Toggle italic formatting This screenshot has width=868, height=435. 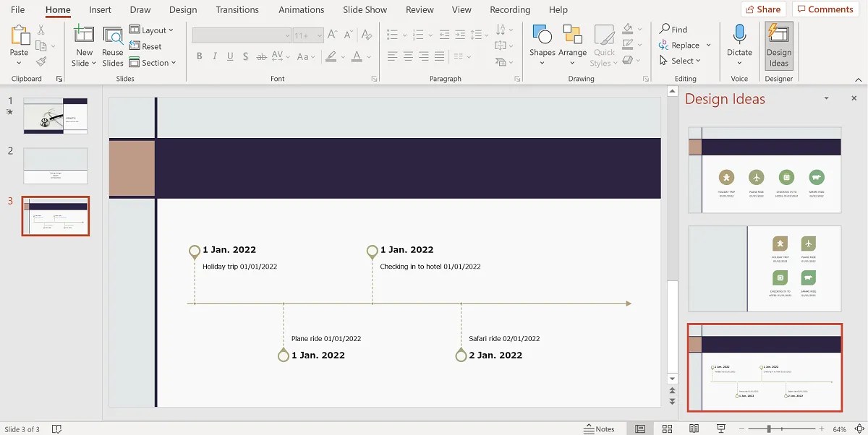click(215, 56)
